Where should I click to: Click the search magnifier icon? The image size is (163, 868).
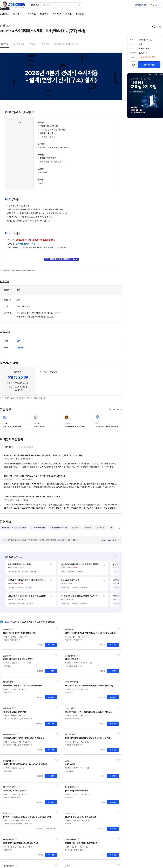[x=79, y=5]
